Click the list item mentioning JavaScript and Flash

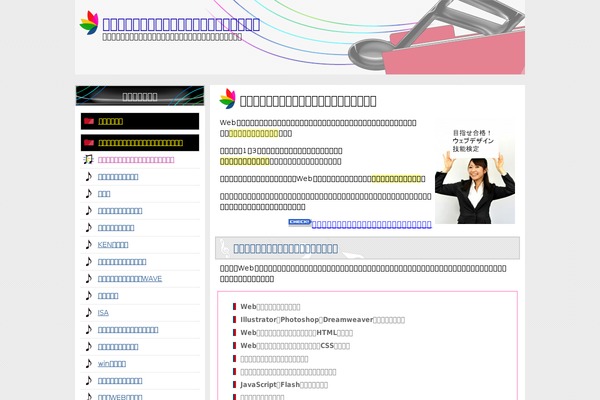(284, 385)
